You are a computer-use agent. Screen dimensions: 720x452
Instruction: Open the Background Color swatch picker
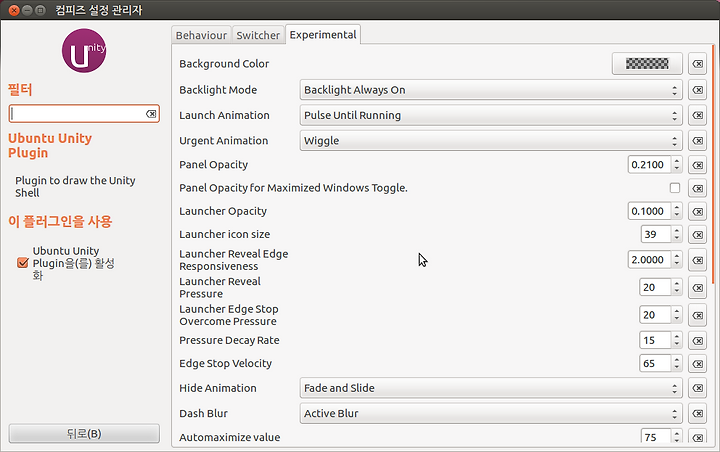(x=647, y=64)
